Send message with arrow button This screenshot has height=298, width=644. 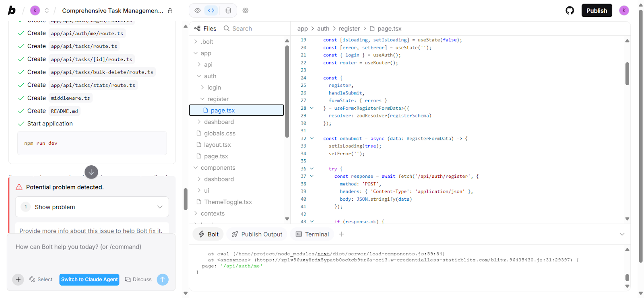tap(163, 280)
